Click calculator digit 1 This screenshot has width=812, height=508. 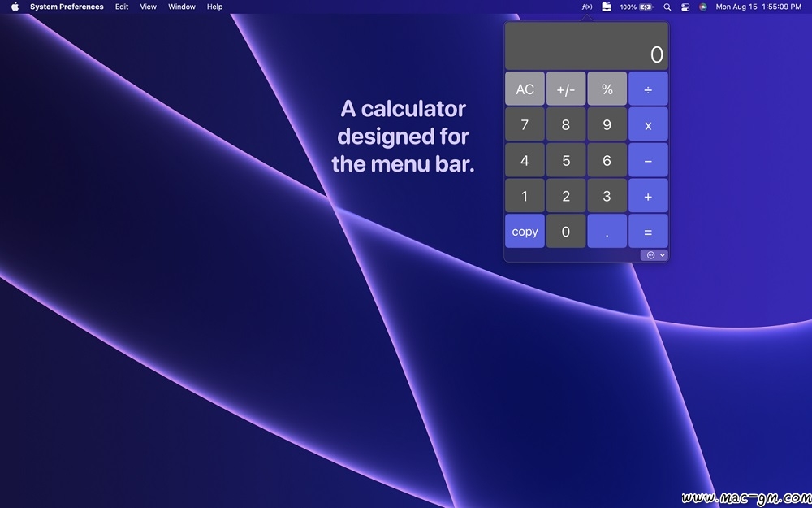525,196
